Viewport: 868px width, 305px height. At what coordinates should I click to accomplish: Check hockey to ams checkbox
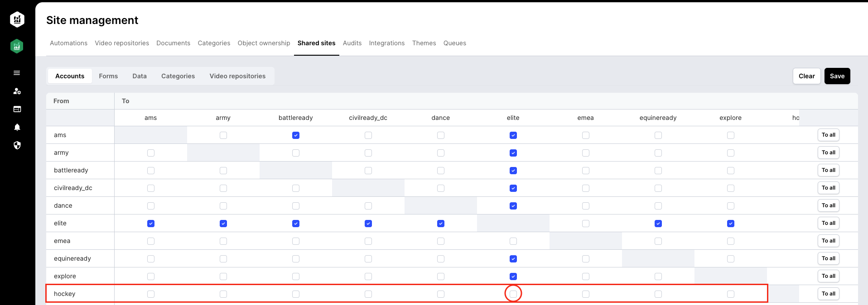pos(151,294)
